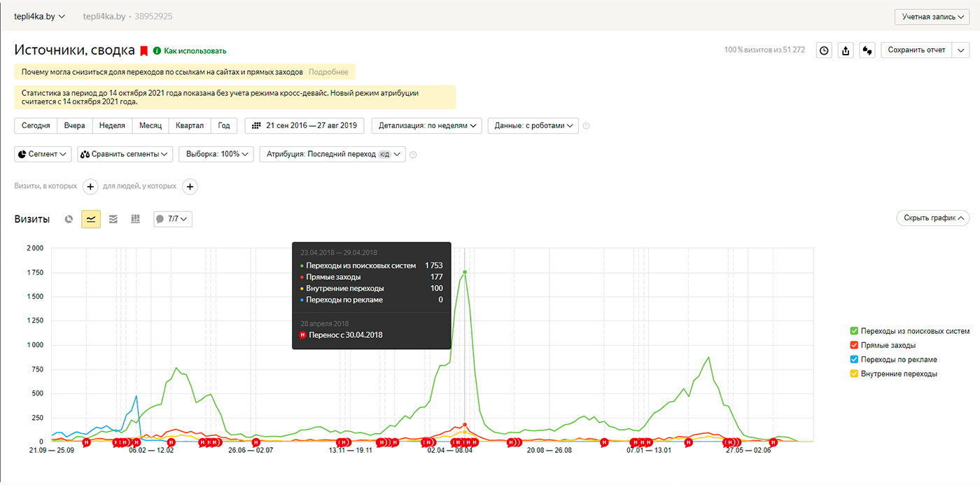Click the droplets icon on 'Сравнить сегменты'

pos(85,154)
